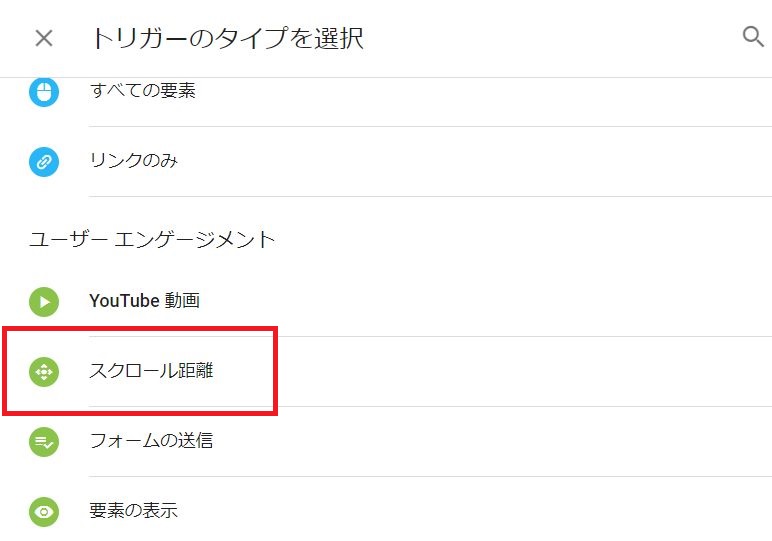Pick the フォームの送信 trigger option
Screen dimensions: 772x541
(151, 440)
